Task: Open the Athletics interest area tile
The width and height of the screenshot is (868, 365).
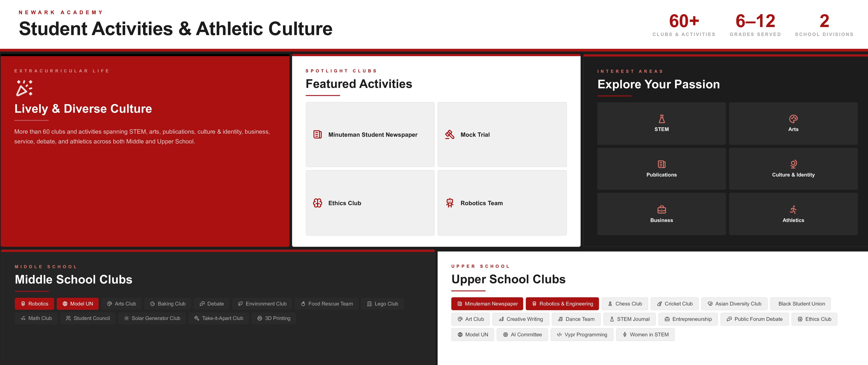Action: pyautogui.click(x=793, y=214)
